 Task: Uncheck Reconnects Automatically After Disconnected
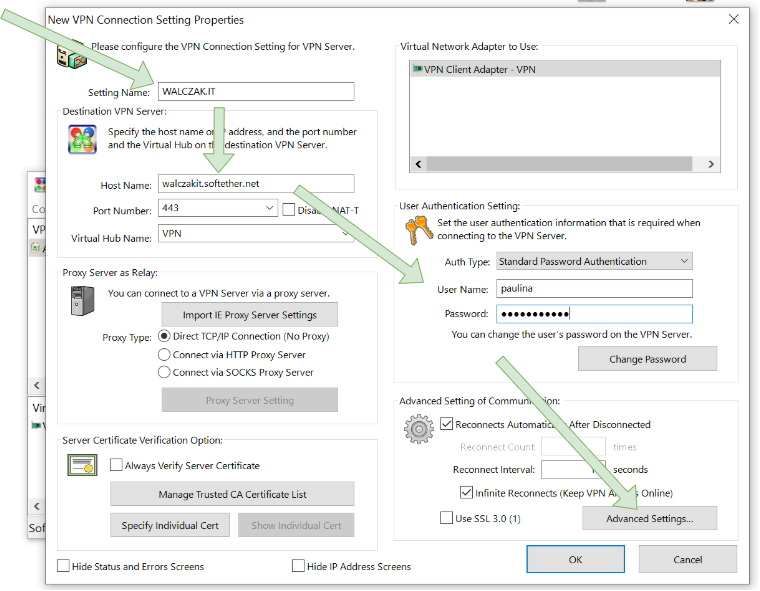coord(446,424)
